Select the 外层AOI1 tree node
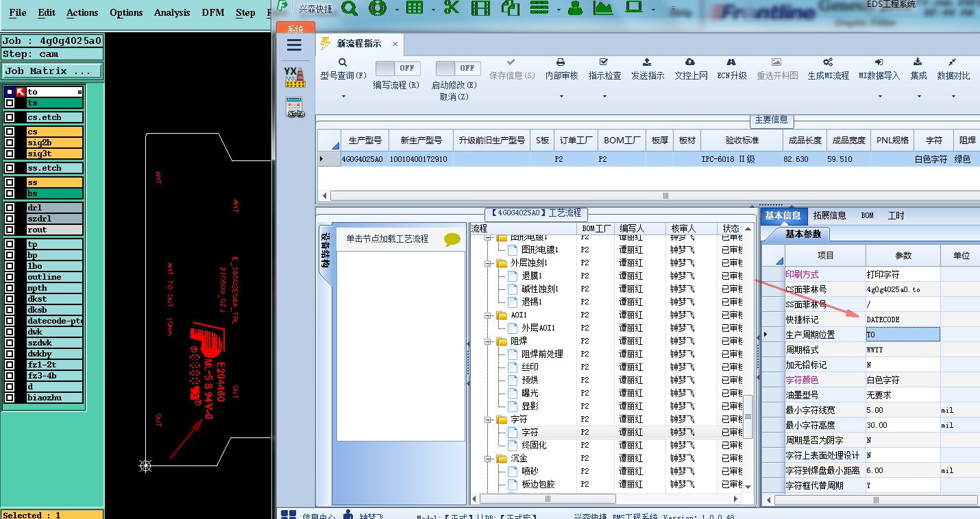 tap(539, 328)
